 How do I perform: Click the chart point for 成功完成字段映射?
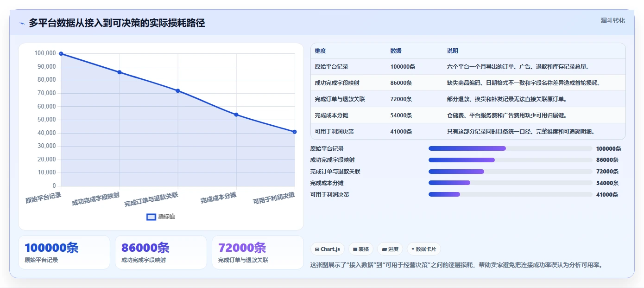click(120, 72)
